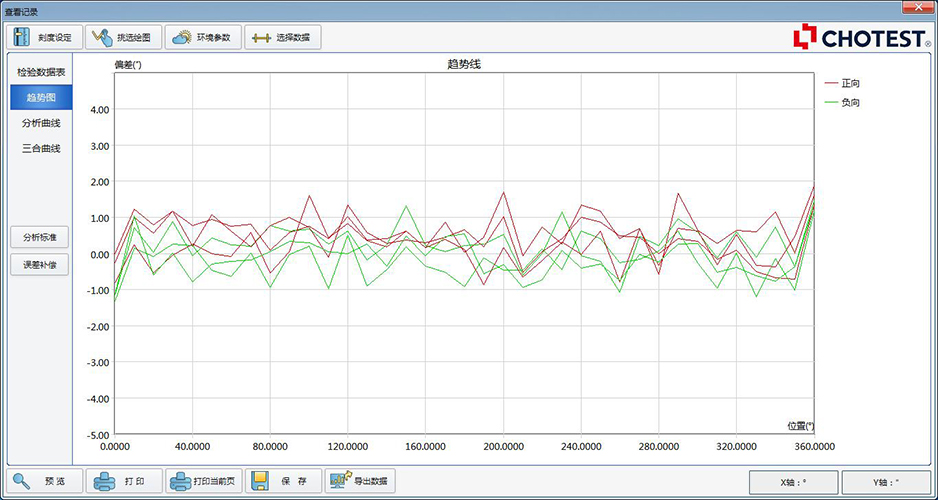Export data using the 导出数据 icon
This screenshot has height=500, width=938.
(x=339, y=481)
